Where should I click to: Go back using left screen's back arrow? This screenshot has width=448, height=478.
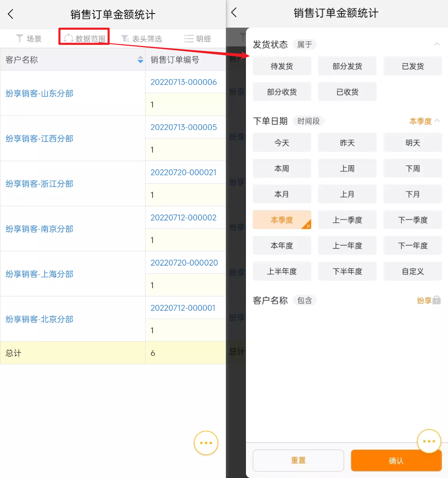[10, 14]
